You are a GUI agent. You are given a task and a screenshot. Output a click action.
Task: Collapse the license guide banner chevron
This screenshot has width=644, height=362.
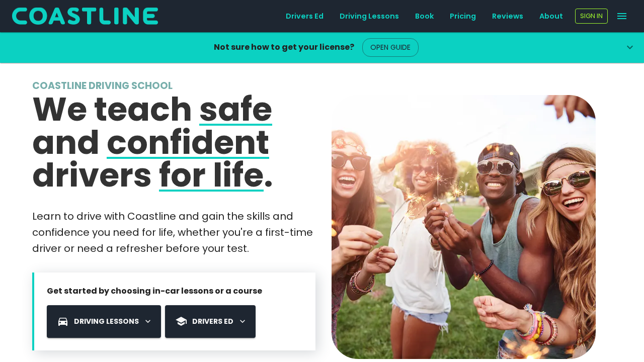click(630, 47)
